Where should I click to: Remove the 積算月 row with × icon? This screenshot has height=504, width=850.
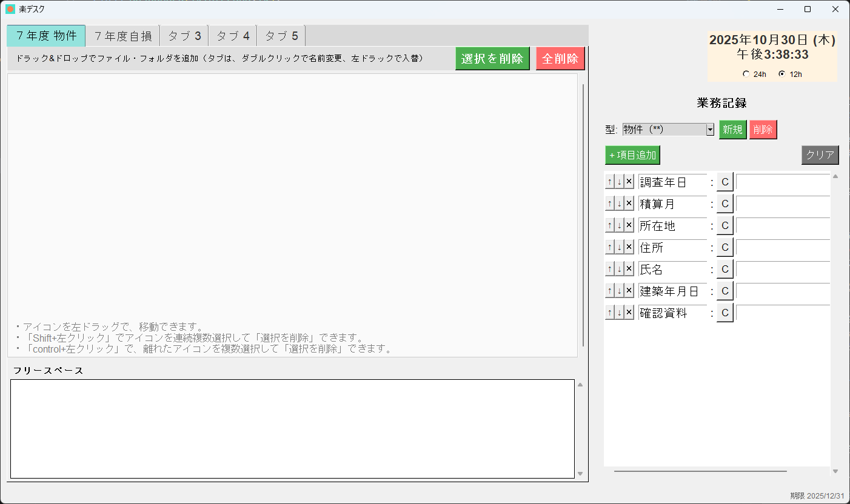tap(629, 204)
